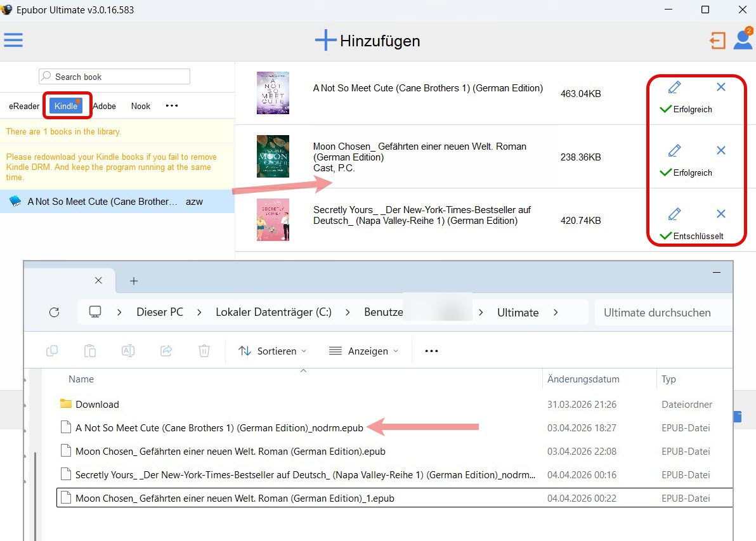The height and width of the screenshot is (541, 756).
Task: Remove Secretly Yours from conversion list
Action: (721, 214)
